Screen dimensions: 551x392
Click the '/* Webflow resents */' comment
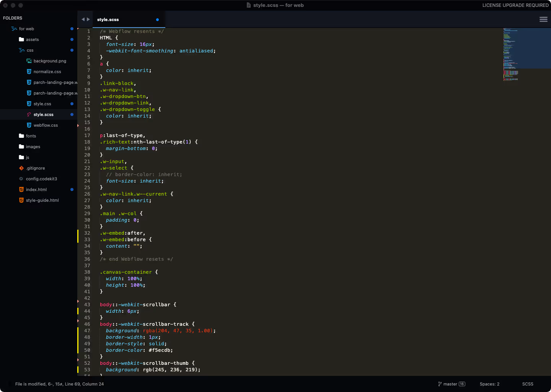(132, 31)
